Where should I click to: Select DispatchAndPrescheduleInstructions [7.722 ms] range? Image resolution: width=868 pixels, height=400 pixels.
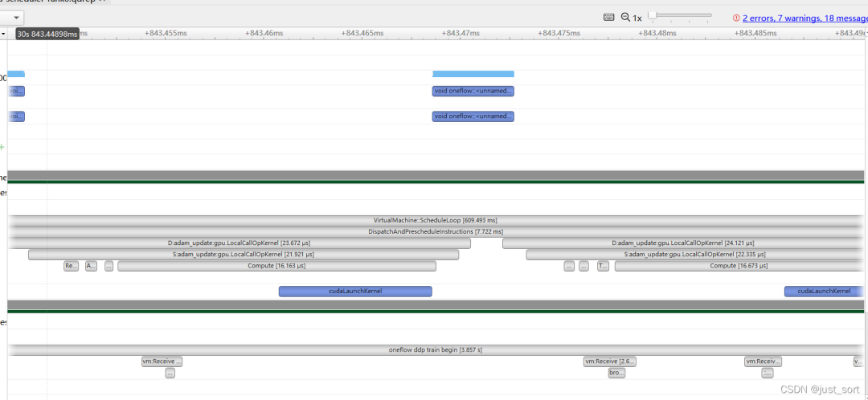click(436, 231)
